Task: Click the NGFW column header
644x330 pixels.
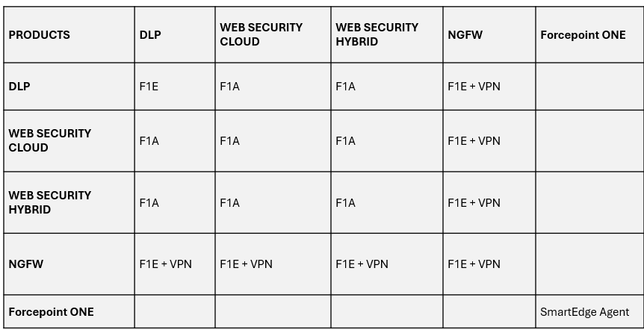Action: pyautogui.click(x=465, y=35)
